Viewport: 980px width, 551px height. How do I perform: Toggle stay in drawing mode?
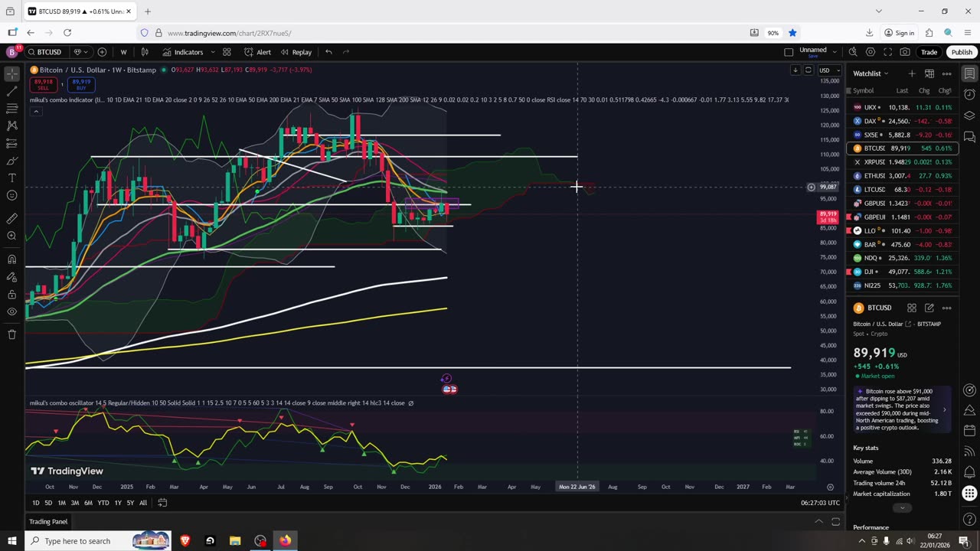point(12,277)
